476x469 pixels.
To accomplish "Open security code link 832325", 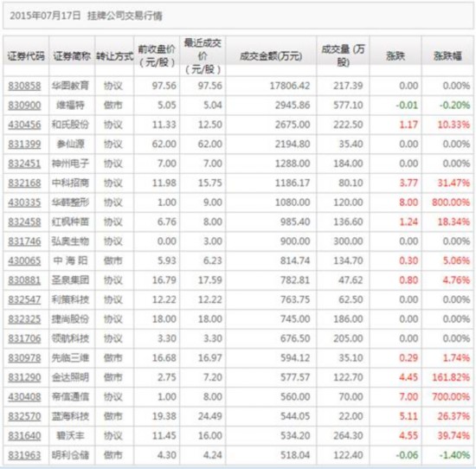I will point(24,319).
